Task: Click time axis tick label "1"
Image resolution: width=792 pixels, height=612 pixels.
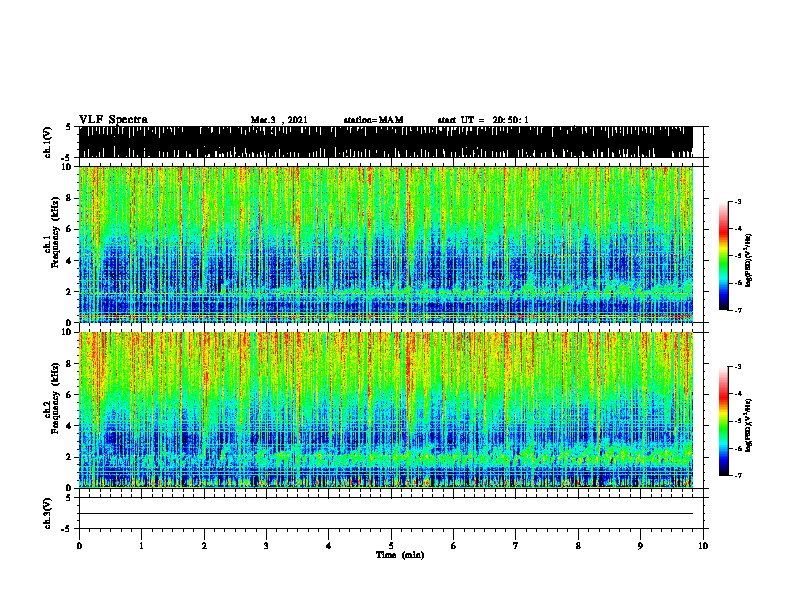Action: (141, 545)
